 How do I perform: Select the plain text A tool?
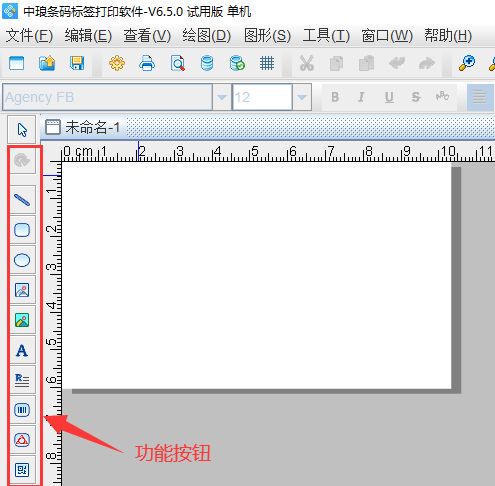click(22, 350)
